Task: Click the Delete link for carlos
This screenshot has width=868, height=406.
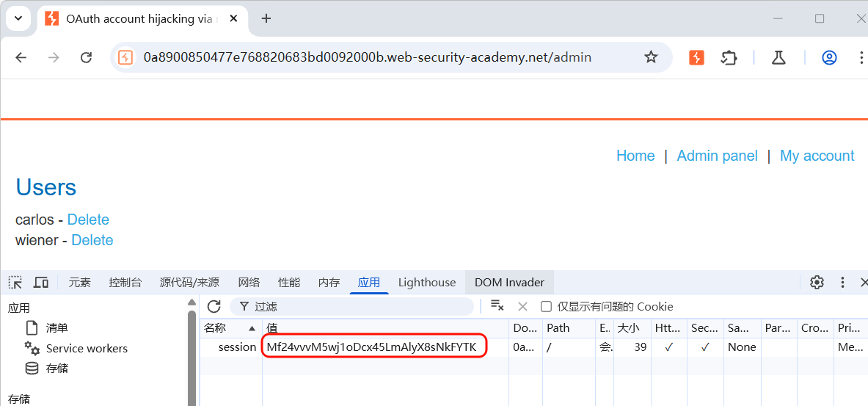Action: pos(88,220)
